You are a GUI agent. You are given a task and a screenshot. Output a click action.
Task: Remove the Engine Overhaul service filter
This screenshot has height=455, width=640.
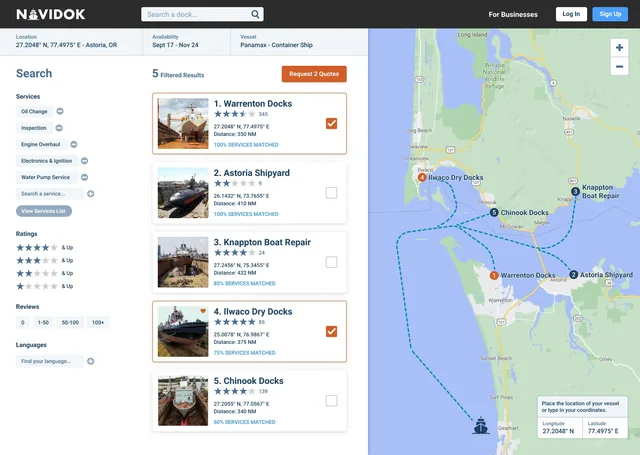(73, 144)
